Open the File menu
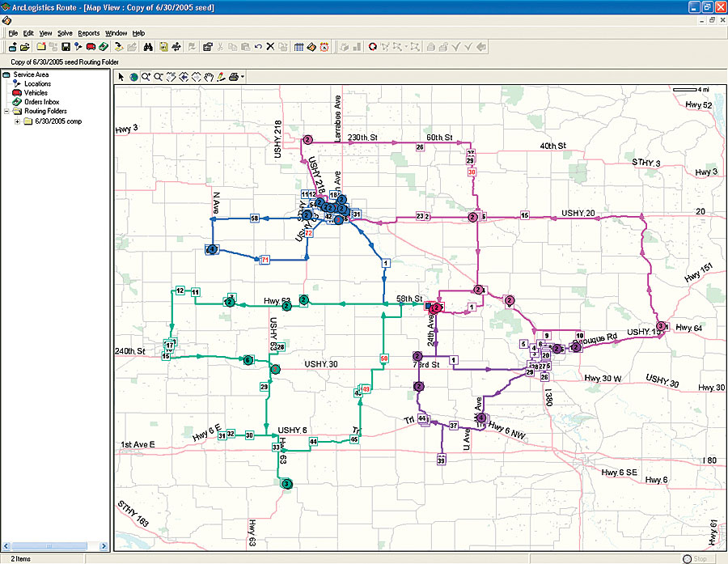The height and width of the screenshot is (564, 728). pyautogui.click(x=13, y=33)
